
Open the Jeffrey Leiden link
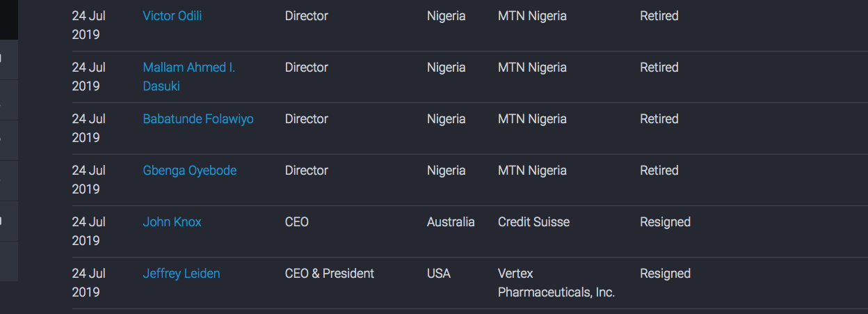point(182,274)
